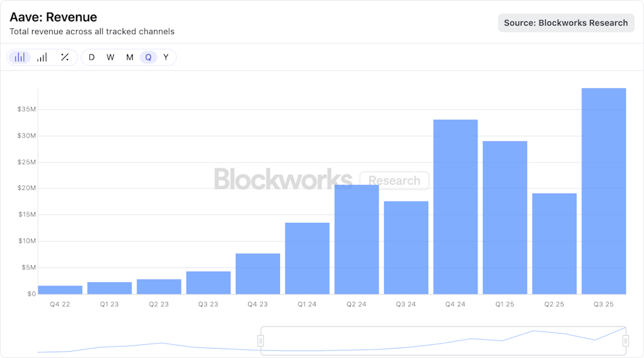Click the Q2 25 revenue bar
The height and width of the screenshot is (358, 644).
tap(554, 243)
